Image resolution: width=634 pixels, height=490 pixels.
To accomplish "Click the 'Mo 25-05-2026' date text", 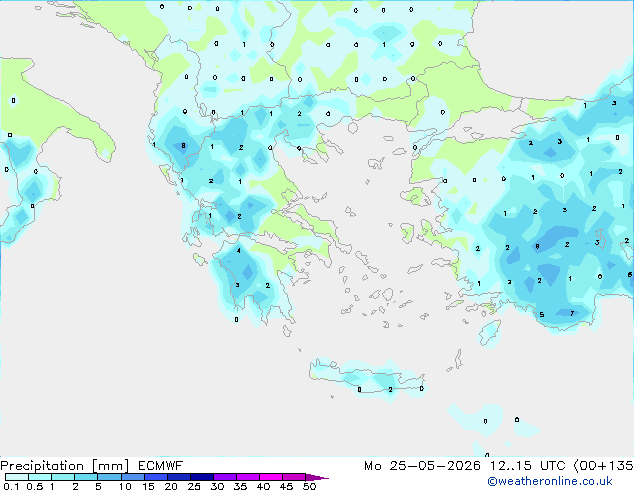I will click(x=422, y=466).
